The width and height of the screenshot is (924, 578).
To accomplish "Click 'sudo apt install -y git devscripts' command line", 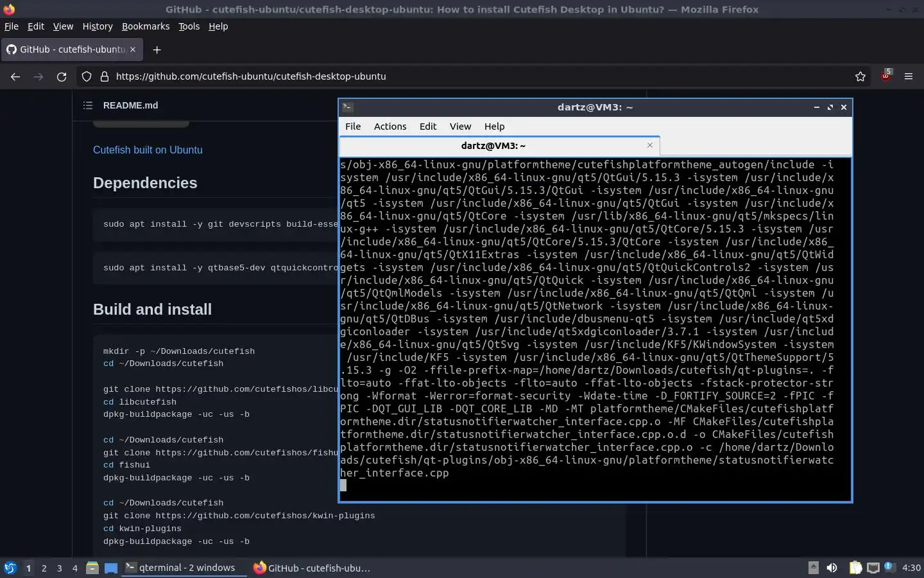I will pyautogui.click(x=220, y=224).
